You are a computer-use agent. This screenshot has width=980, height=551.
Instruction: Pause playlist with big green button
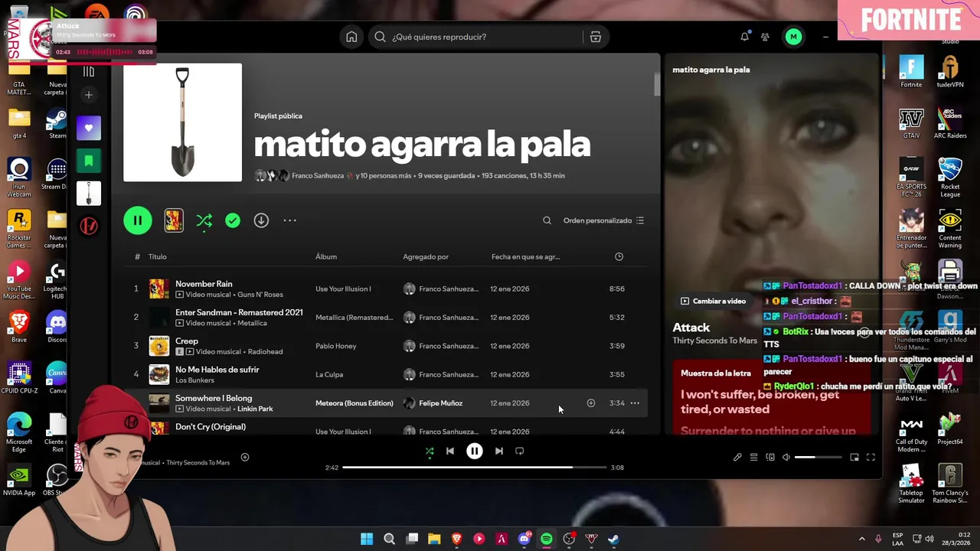(x=138, y=220)
